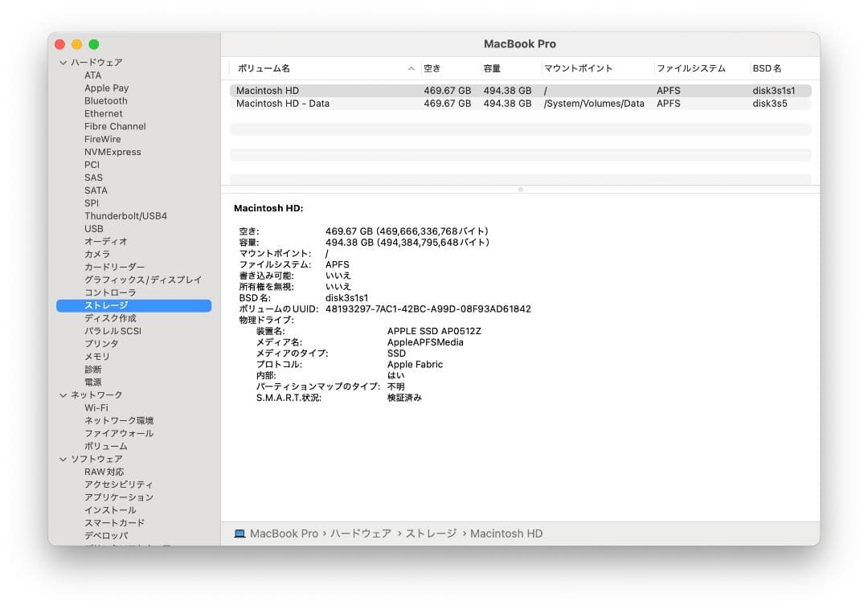Image resolution: width=868 pixels, height=609 pixels.
Task: Click the MacBook Pro breadcrumb link
Action: pos(284,533)
